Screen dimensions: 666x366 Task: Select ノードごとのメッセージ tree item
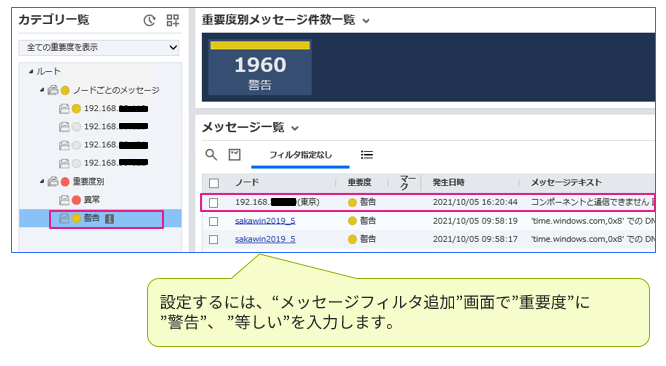[116, 90]
